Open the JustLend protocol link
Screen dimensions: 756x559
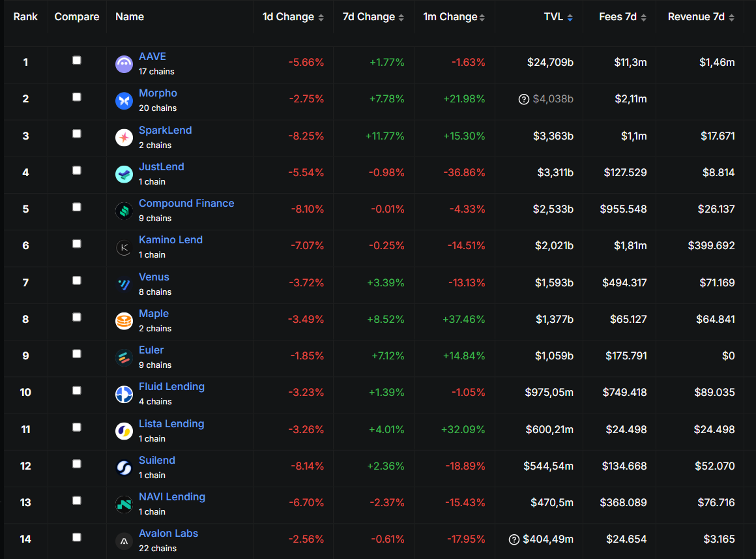(162, 167)
